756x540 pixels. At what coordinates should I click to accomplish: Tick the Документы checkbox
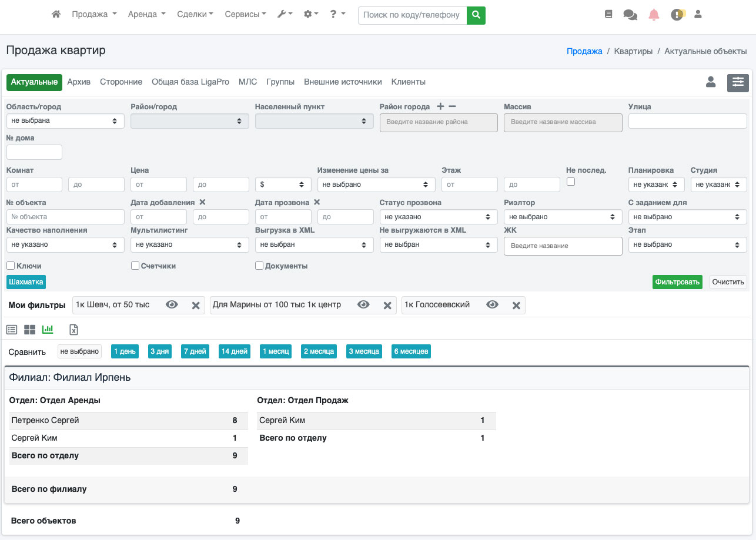[259, 266]
